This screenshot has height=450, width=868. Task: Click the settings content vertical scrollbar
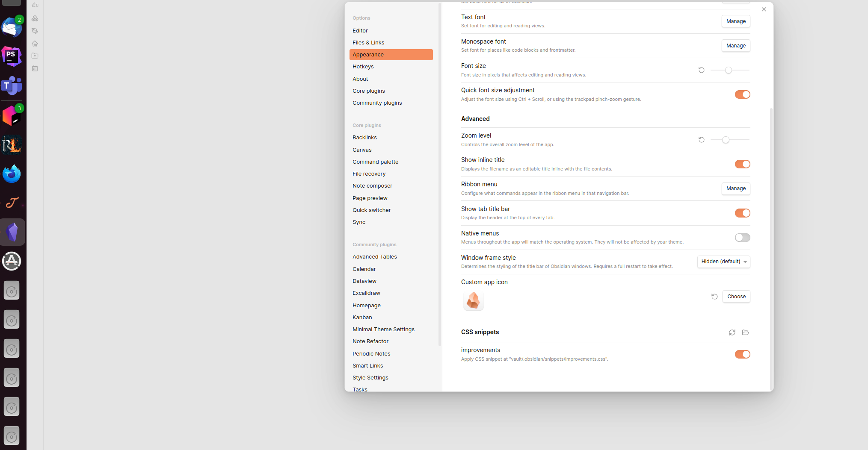[771, 249]
